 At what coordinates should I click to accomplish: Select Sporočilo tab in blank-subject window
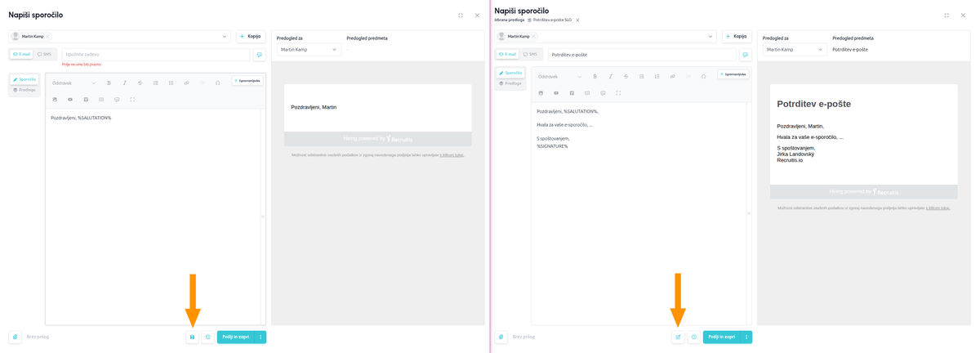pos(25,79)
